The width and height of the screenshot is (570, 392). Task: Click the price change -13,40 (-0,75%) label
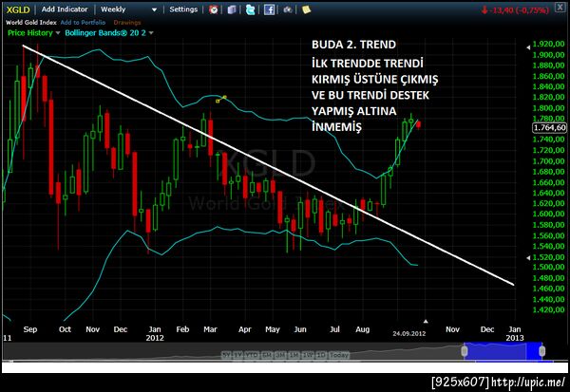pos(515,10)
